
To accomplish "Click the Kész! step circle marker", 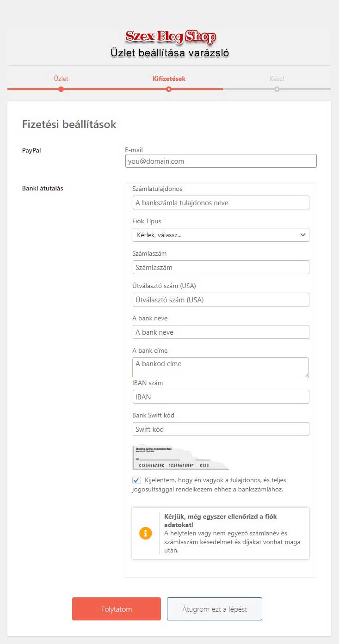I will [277, 89].
